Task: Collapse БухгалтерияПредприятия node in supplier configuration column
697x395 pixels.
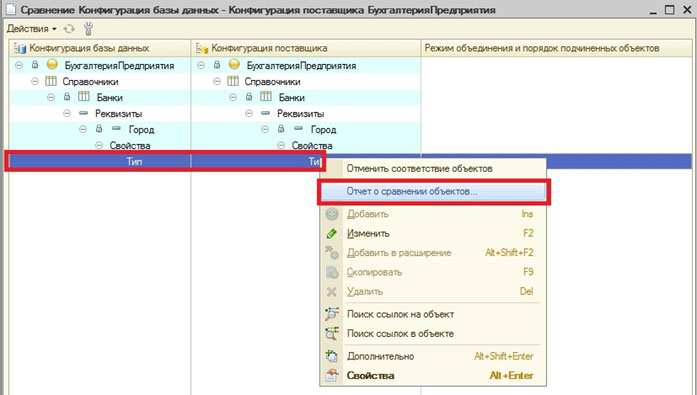Action: point(201,65)
